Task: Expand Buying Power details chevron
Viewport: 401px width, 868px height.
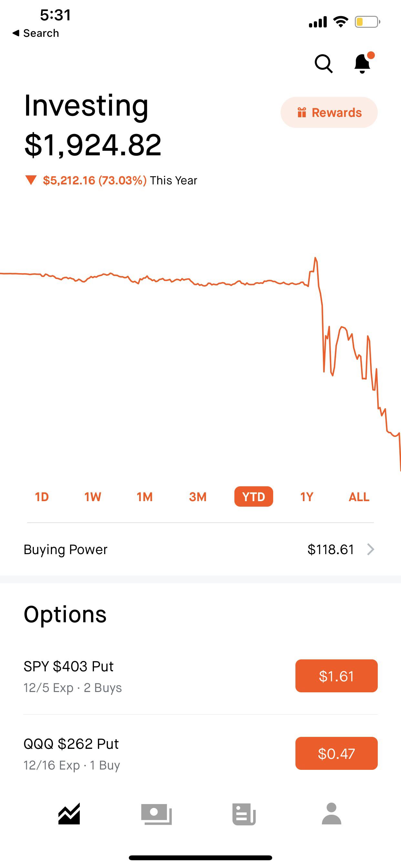Action: tap(371, 550)
